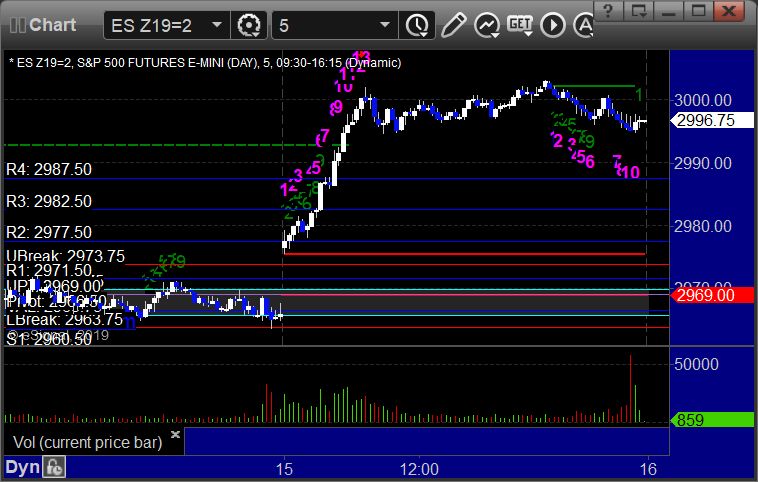Click the R4: 2987.50 pivot label
Screen dimensions: 758x482
[x=49, y=169]
